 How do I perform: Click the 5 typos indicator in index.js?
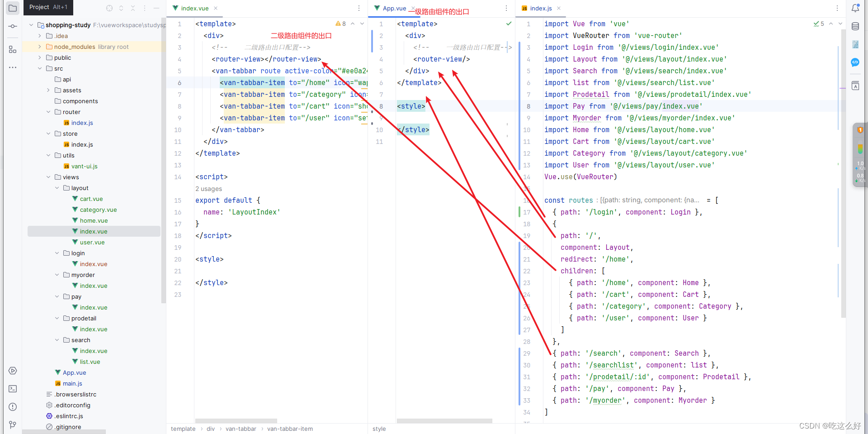click(x=819, y=24)
